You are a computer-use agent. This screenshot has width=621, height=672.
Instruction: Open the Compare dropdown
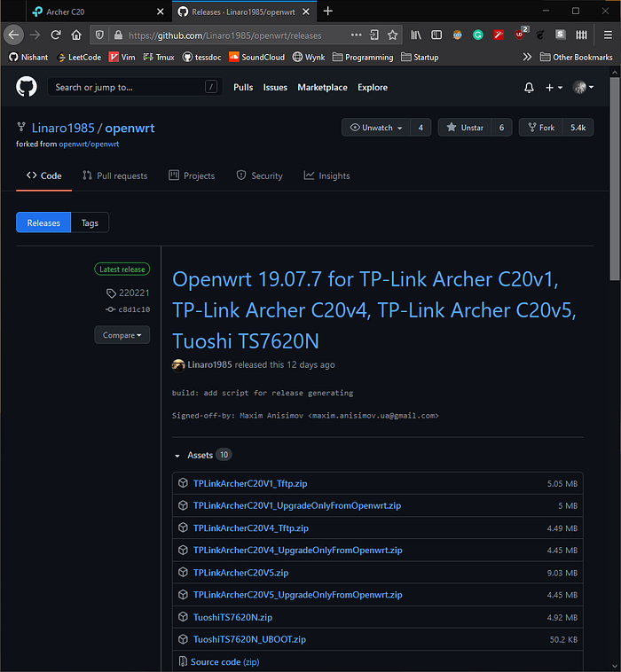point(122,335)
